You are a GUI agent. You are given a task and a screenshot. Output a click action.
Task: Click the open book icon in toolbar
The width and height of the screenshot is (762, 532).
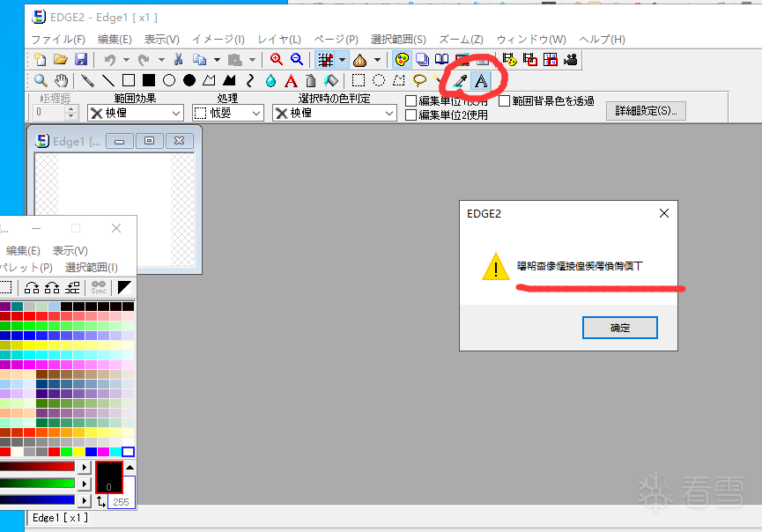point(441,60)
